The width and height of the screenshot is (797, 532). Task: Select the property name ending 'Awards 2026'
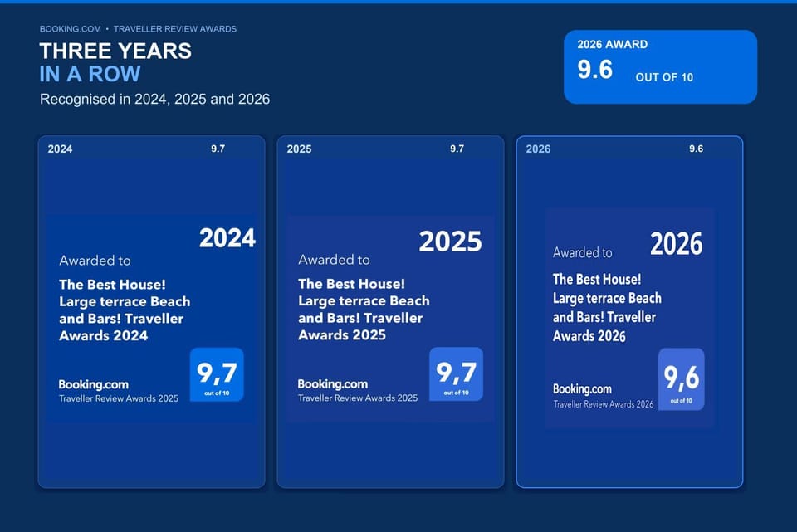[608, 307]
